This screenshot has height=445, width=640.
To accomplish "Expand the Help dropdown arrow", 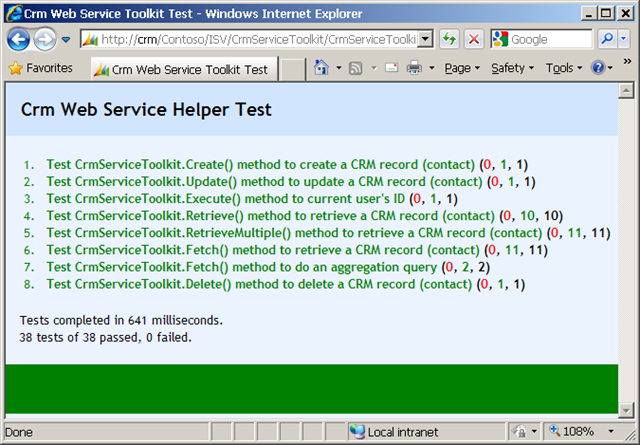I will click(x=610, y=68).
